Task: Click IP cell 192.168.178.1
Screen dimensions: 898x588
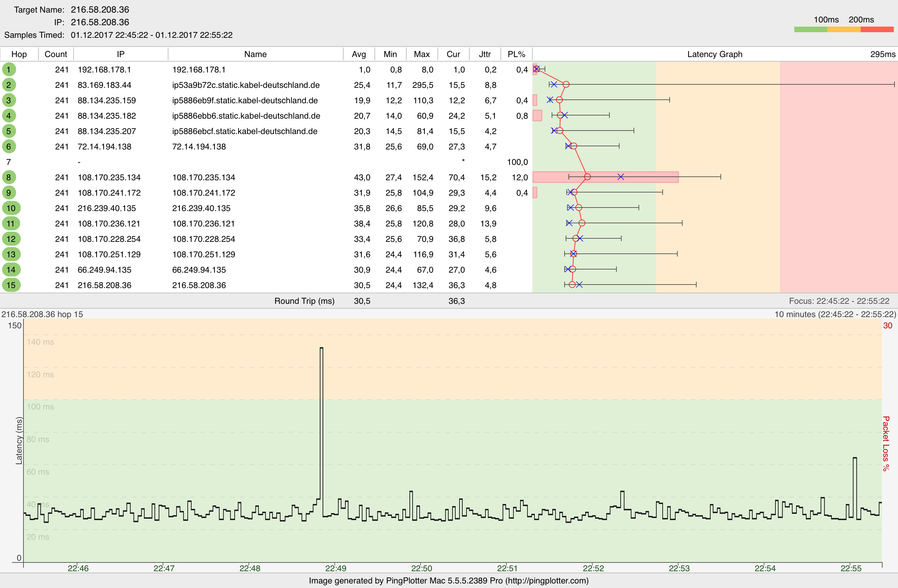Action: point(104,69)
